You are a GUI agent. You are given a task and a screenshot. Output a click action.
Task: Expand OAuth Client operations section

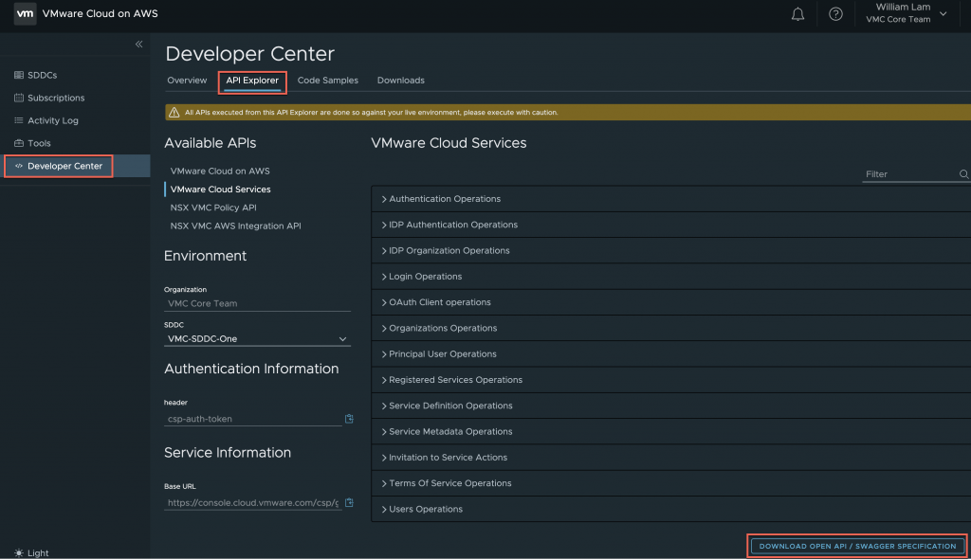tap(439, 302)
